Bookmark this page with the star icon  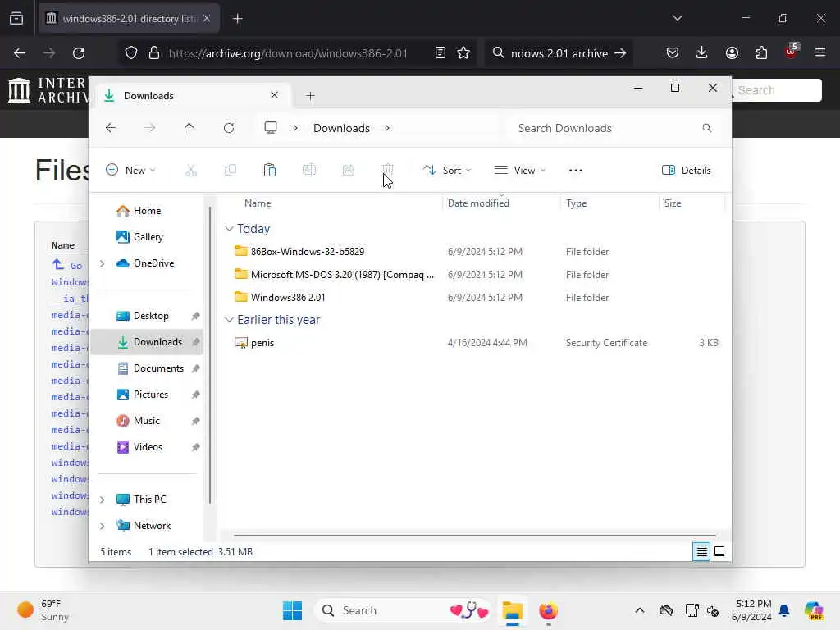click(x=463, y=53)
